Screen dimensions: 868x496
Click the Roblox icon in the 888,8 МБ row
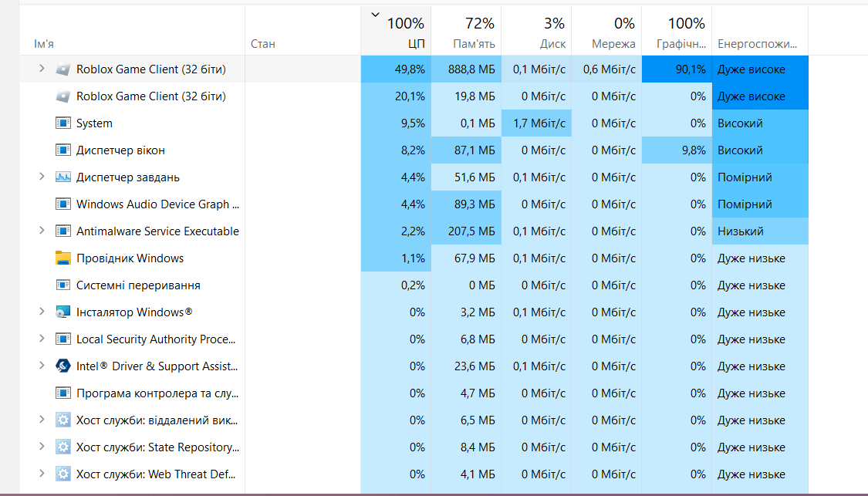click(x=63, y=69)
